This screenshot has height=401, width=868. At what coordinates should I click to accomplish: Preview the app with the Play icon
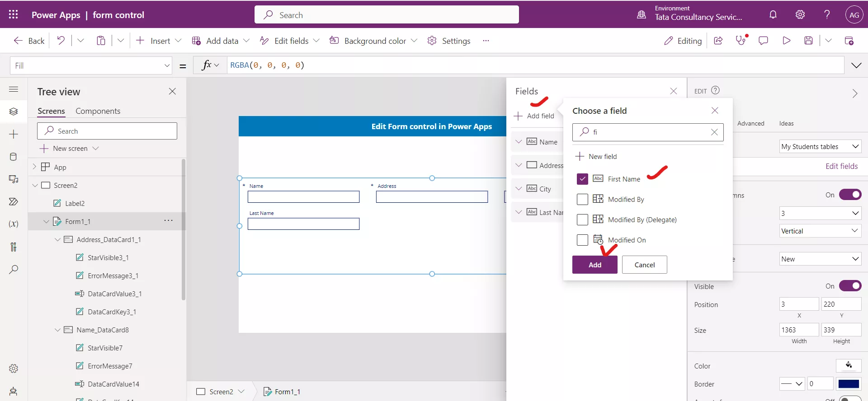[x=786, y=41]
